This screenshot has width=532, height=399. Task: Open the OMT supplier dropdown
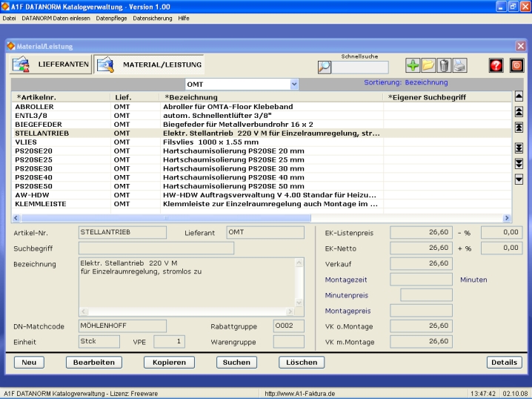tap(295, 85)
